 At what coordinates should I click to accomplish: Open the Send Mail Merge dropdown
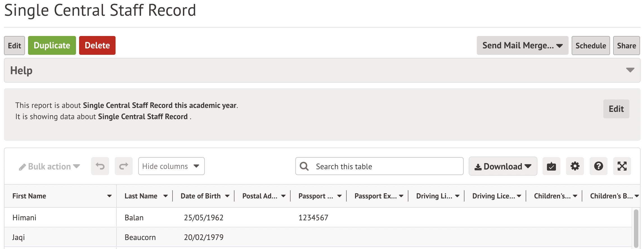(522, 46)
